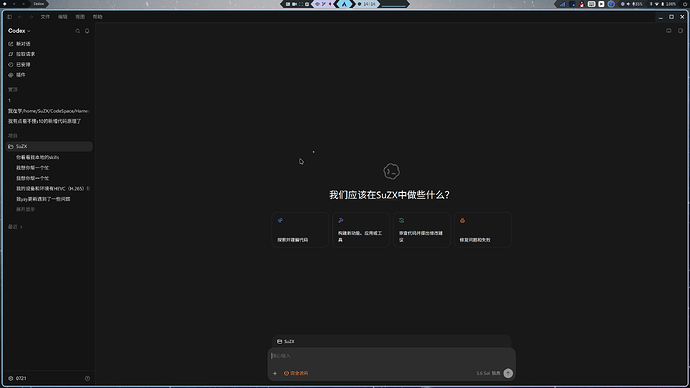Click the explore and understand code card
Image resolution: width=690 pixels, height=388 pixels.
point(300,230)
